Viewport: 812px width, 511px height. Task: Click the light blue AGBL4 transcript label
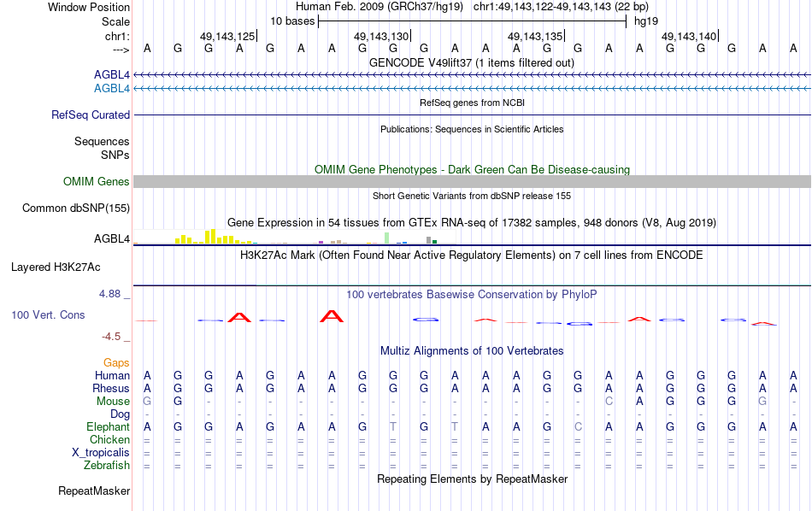[x=111, y=89]
